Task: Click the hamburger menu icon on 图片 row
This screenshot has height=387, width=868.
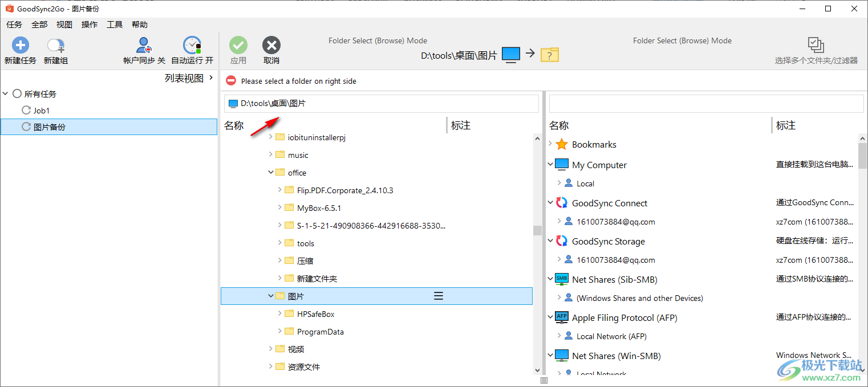Action: [x=439, y=296]
